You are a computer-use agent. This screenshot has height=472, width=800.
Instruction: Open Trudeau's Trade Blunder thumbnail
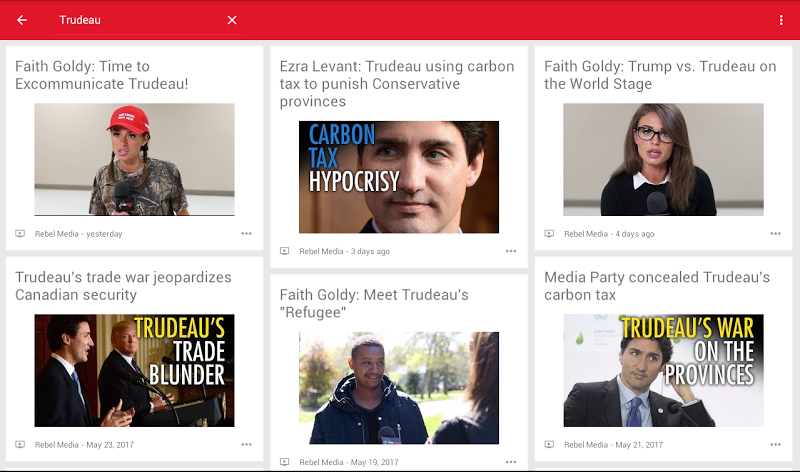coord(134,370)
